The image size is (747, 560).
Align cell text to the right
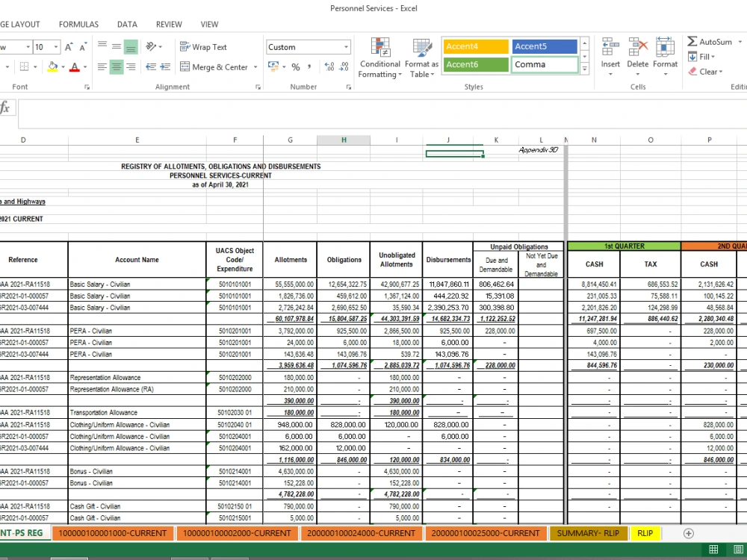tap(131, 66)
